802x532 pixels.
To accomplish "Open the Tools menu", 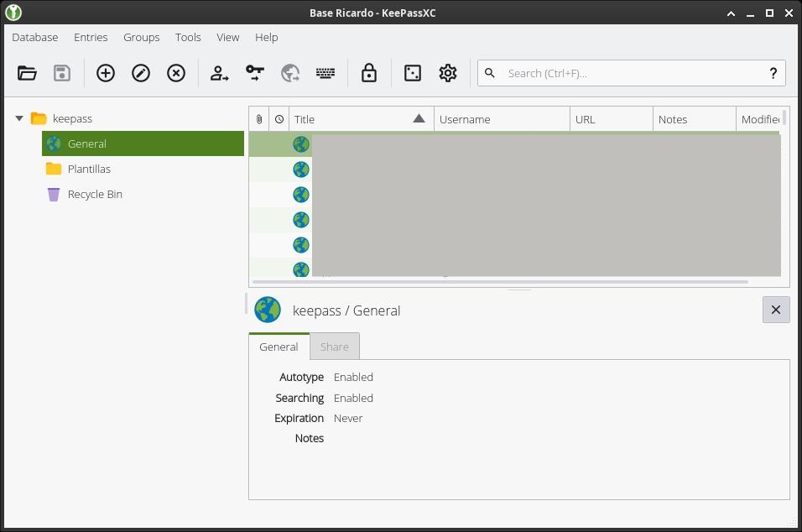I will (x=188, y=38).
